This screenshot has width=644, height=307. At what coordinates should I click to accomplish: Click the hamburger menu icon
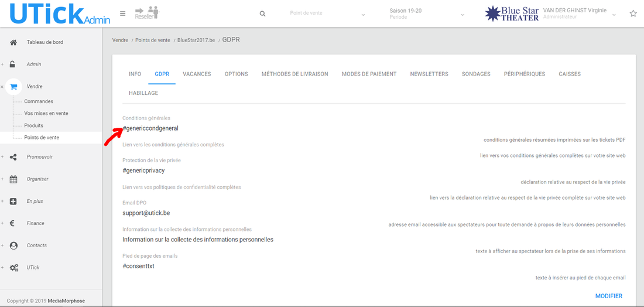click(x=122, y=13)
